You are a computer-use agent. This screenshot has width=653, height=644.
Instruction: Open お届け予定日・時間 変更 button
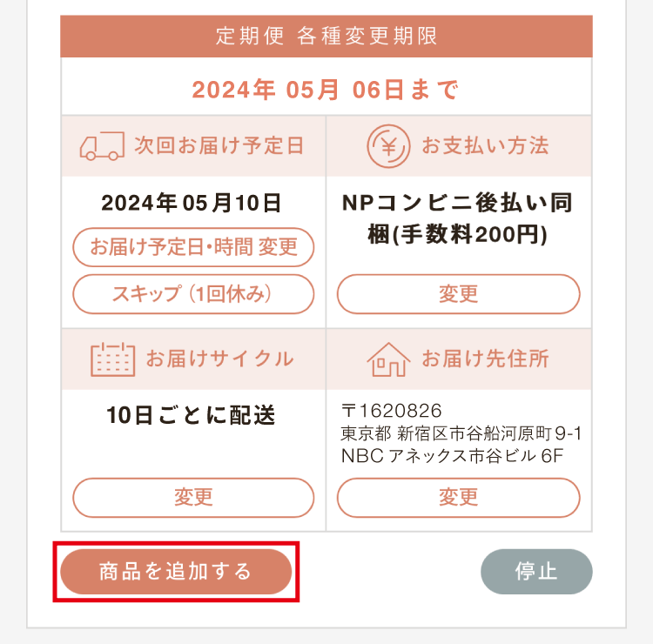pyautogui.click(x=193, y=247)
